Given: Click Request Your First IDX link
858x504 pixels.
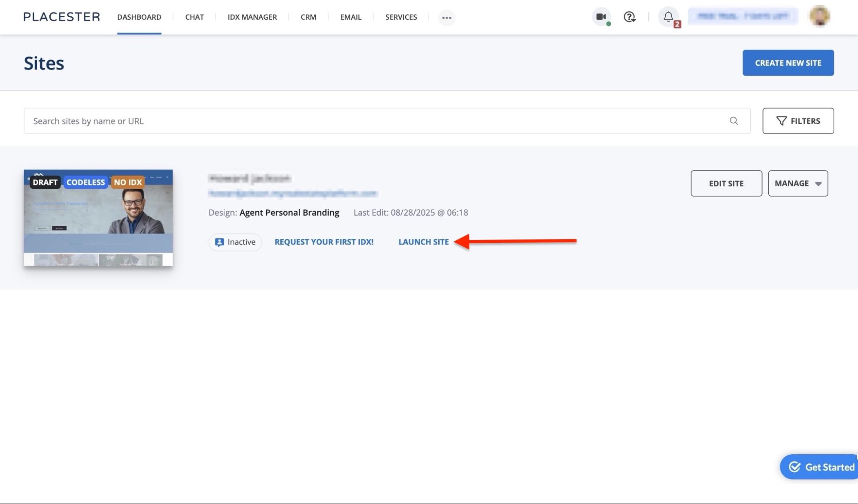Looking at the screenshot, I should [324, 242].
